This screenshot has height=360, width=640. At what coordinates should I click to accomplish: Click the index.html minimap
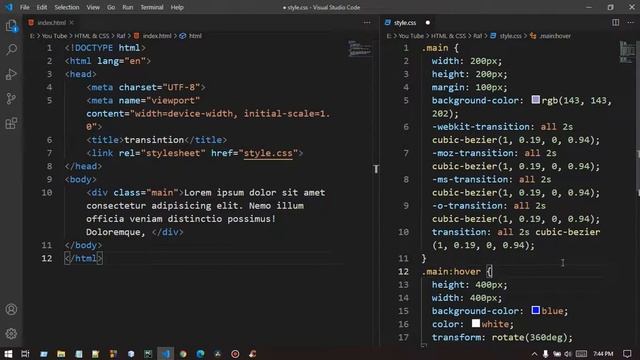click(x=360, y=48)
